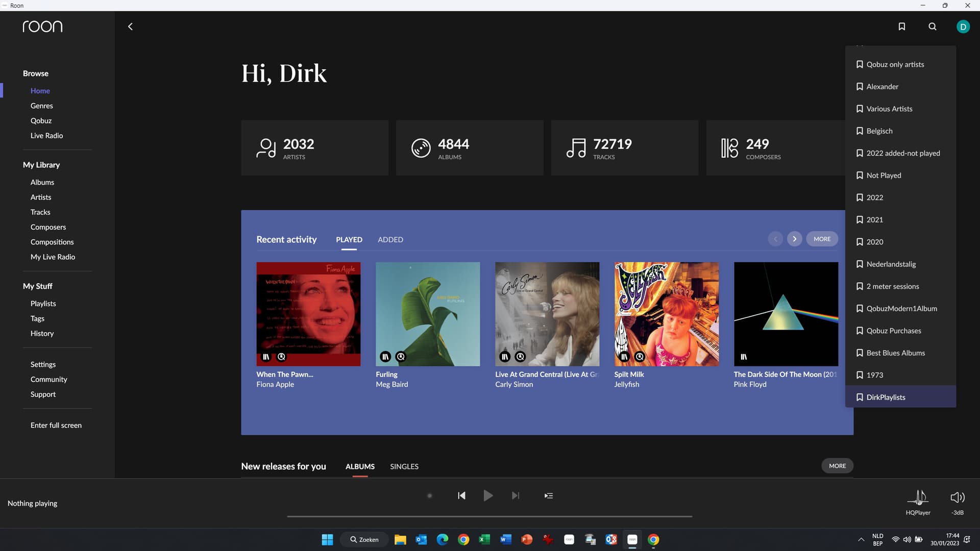The width and height of the screenshot is (980, 551).
Task: Select the Best Blues Albums bookmark
Action: click(895, 353)
